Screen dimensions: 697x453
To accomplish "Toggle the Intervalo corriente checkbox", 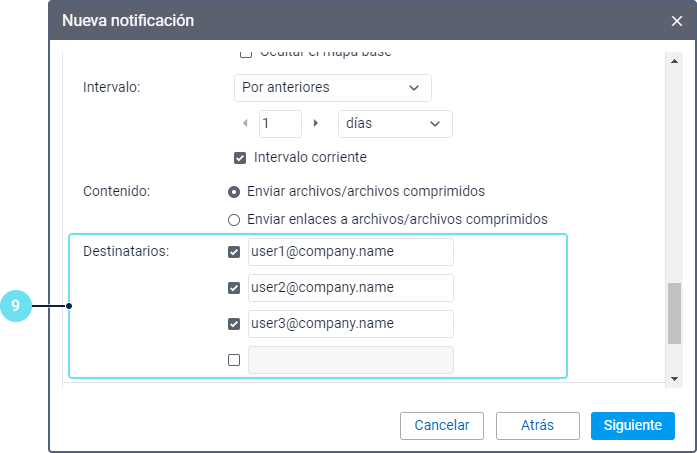I will [x=240, y=158].
